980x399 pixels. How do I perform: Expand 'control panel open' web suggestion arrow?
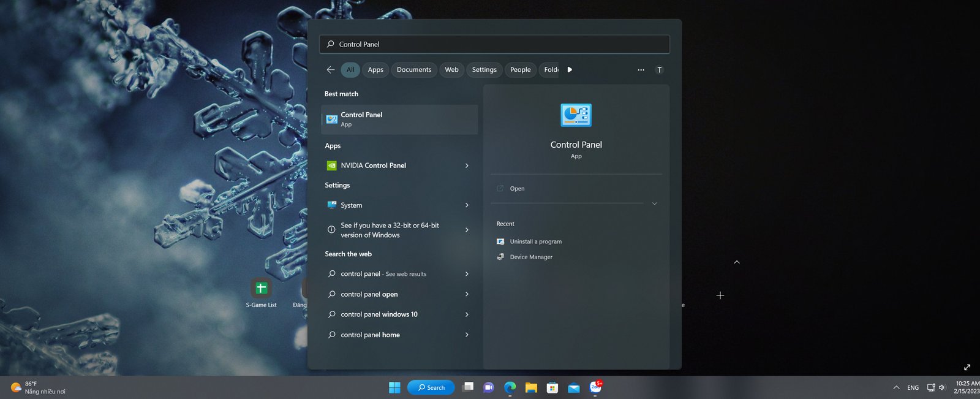click(x=467, y=294)
